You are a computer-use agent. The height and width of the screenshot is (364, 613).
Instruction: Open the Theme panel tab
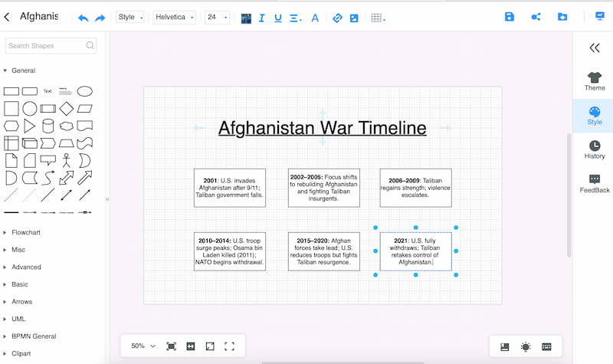click(595, 81)
